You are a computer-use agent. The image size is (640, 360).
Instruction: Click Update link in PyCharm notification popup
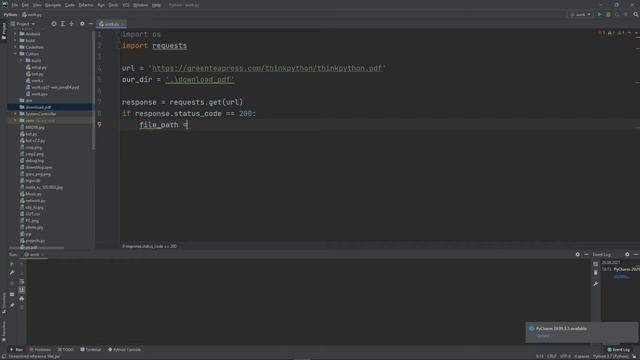click(543, 336)
